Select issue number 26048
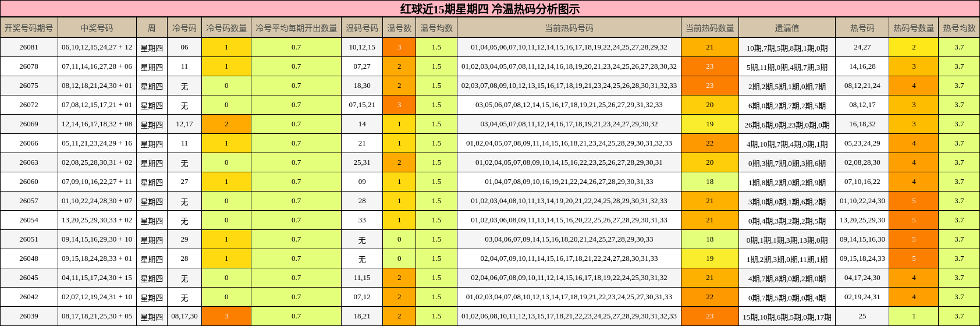Image resolution: width=980 pixels, height=326 pixels. [29, 258]
